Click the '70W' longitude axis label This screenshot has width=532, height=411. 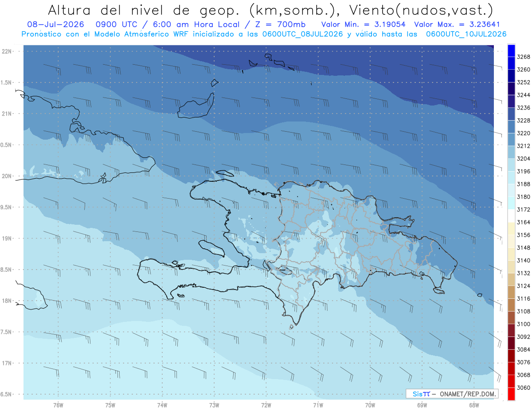tap(370, 405)
